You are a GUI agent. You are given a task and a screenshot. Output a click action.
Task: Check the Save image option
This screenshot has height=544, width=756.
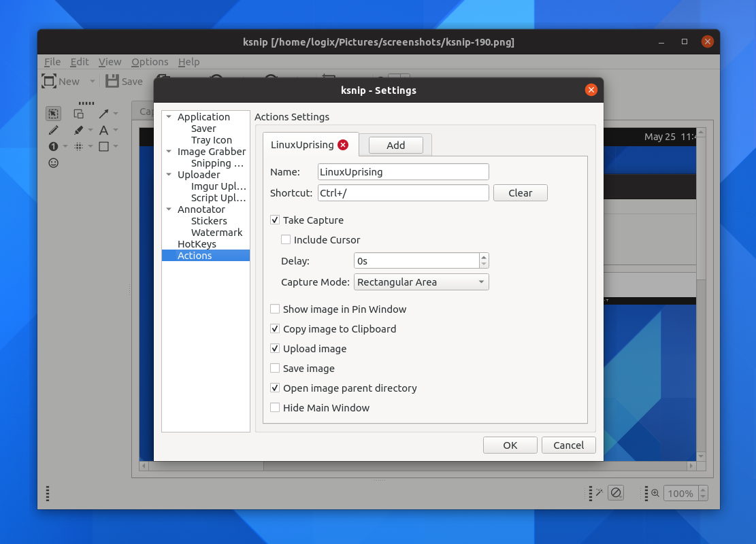coord(275,368)
